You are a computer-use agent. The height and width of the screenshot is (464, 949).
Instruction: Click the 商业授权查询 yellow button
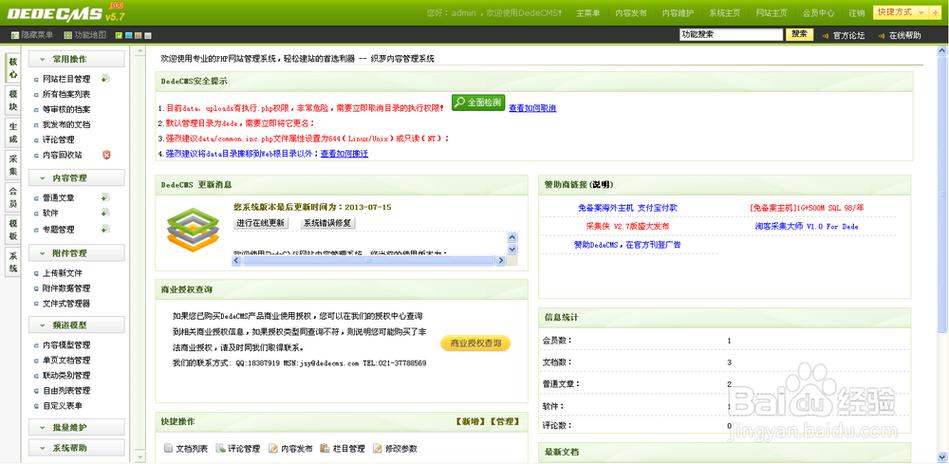point(476,343)
